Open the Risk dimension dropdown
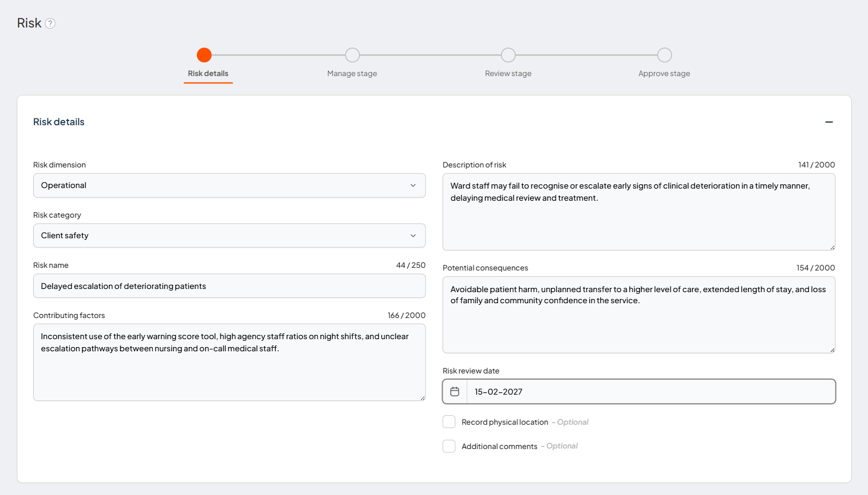The width and height of the screenshot is (868, 495). (229, 185)
